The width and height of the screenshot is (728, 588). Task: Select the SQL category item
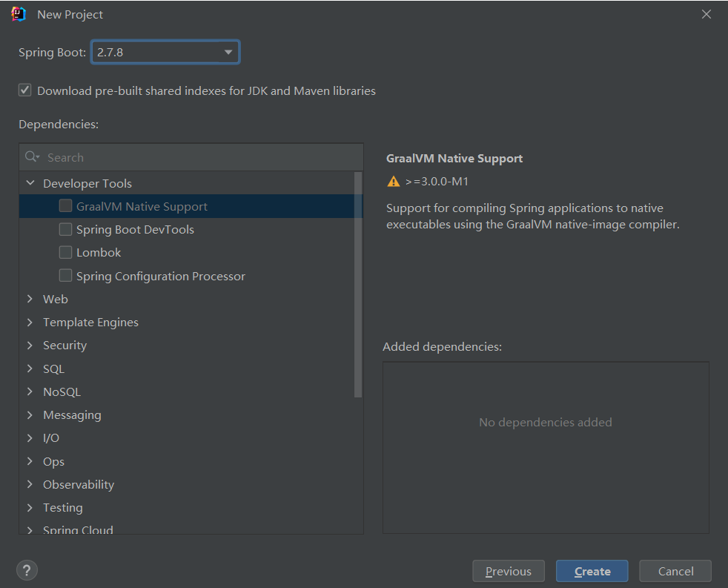53,369
